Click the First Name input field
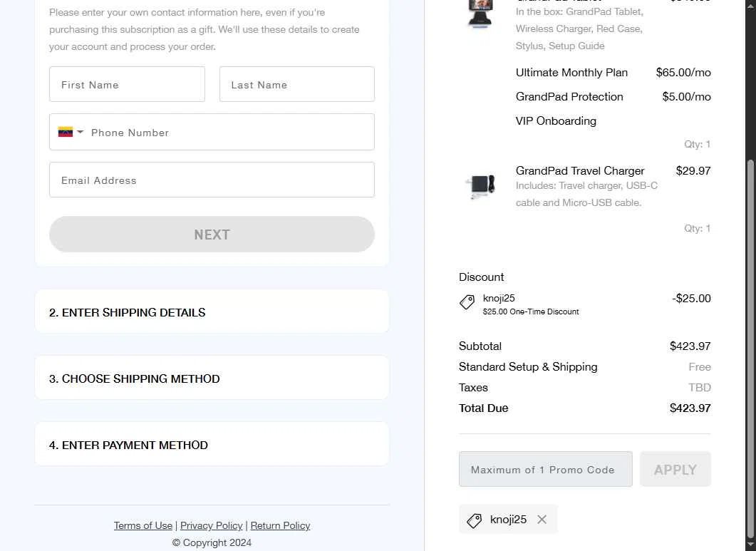The width and height of the screenshot is (756, 551). pos(127,84)
